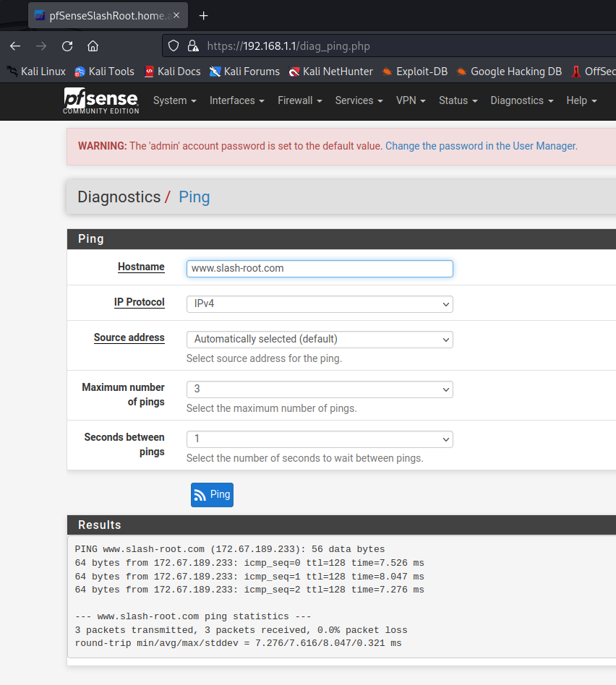
Task: Go to browser home page icon
Action: click(93, 46)
